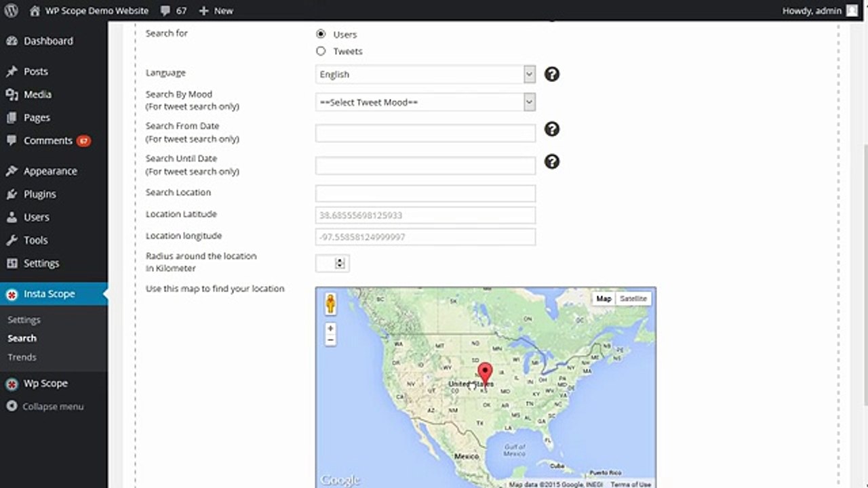The image size is (868, 488).
Task: Click help icon beside Search From Date
Action: 552,129
